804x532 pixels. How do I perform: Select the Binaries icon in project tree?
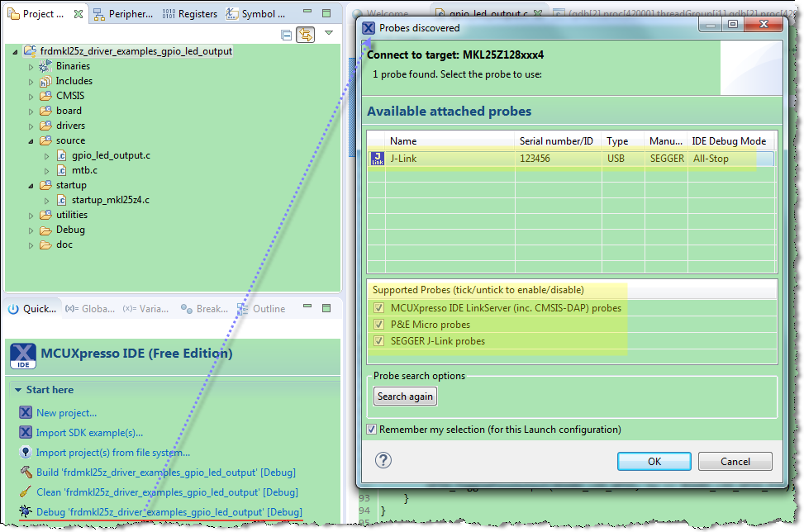click(45, 66)
